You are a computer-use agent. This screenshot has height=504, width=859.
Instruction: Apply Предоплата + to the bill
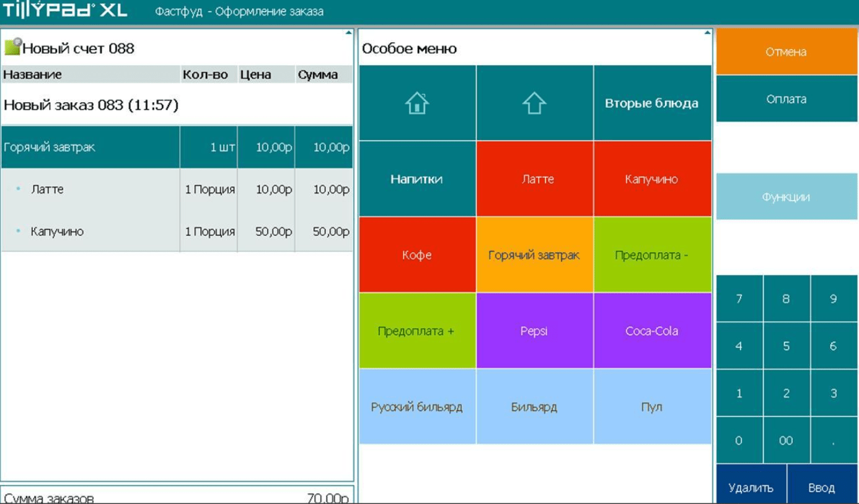pyautogui.click(x=416, y=331)
